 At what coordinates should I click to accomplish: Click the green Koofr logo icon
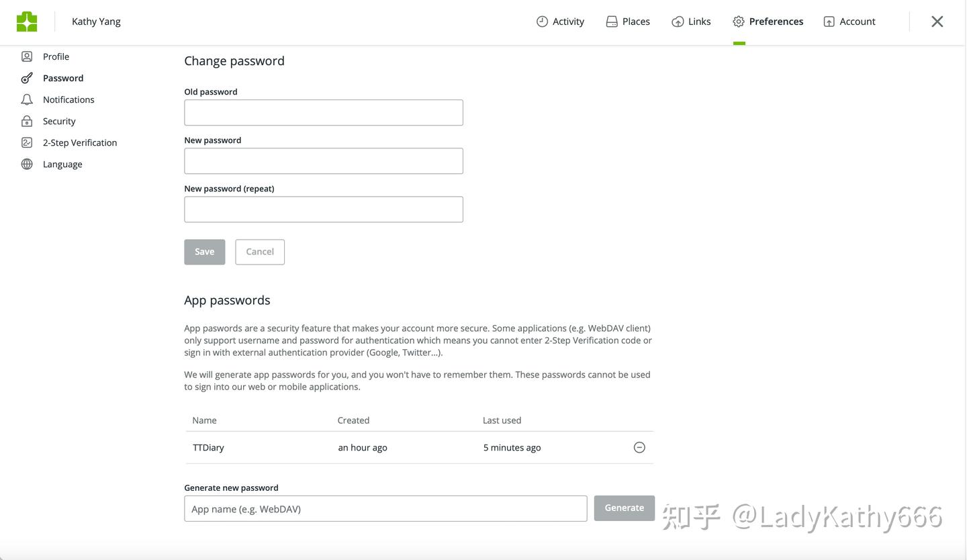point(27,21)
